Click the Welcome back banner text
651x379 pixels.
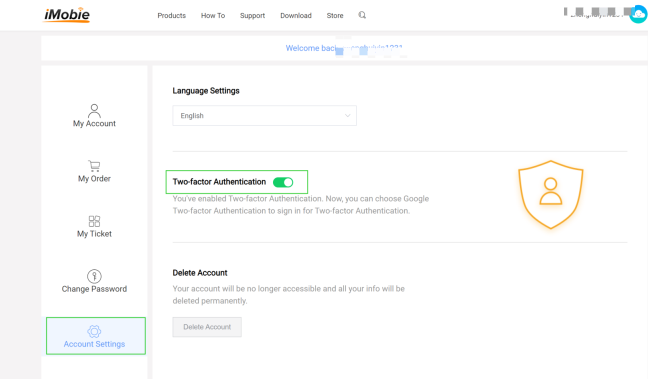click(344, 48)
